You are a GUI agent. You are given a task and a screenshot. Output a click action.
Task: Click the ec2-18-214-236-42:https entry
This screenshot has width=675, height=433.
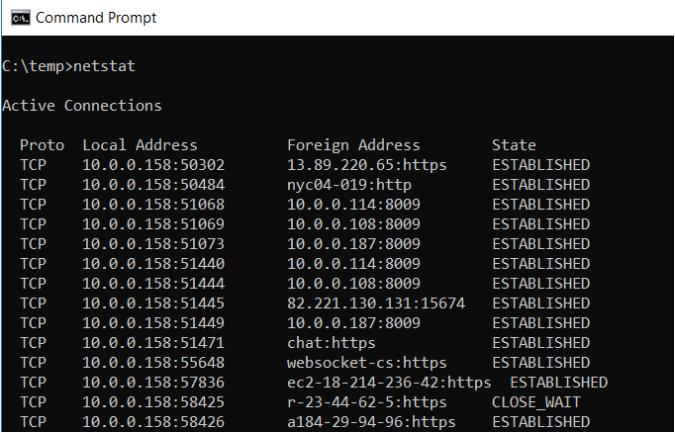tap(389, 383)
